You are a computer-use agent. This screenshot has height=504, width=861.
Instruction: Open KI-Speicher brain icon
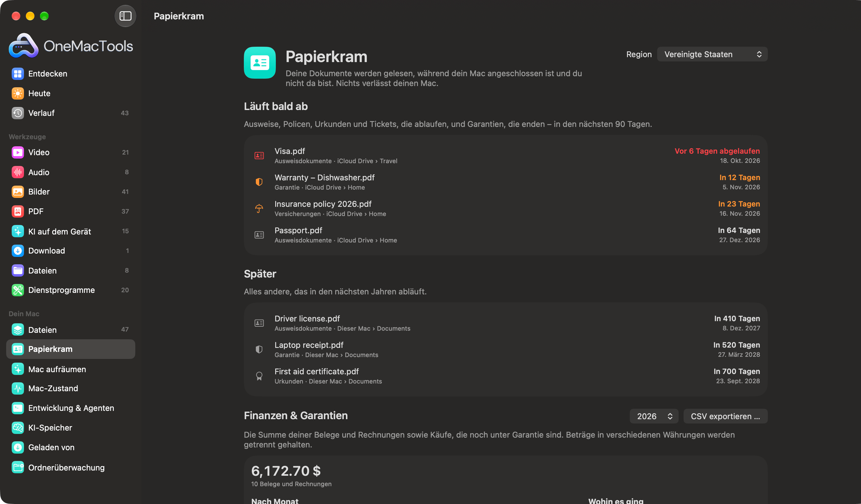[x=18, y=427]
